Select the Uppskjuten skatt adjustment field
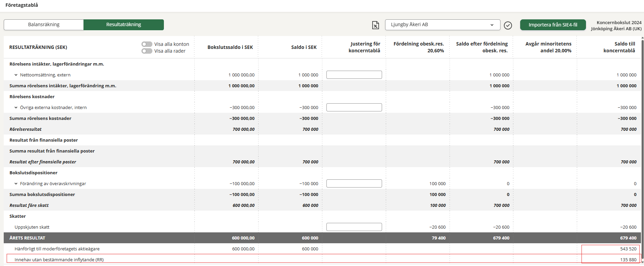The width and height of the screenshot is (644, 266). tap(354, 227)
